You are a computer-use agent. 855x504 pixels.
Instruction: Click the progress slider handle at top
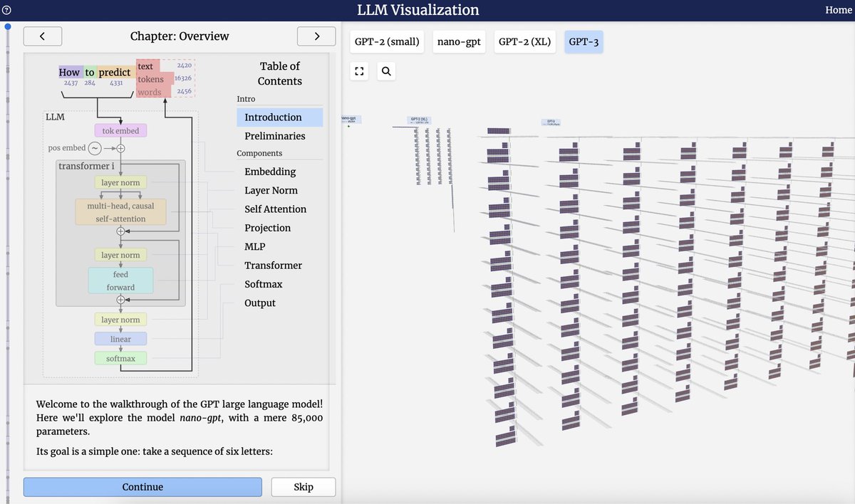[x=7, y=26]
